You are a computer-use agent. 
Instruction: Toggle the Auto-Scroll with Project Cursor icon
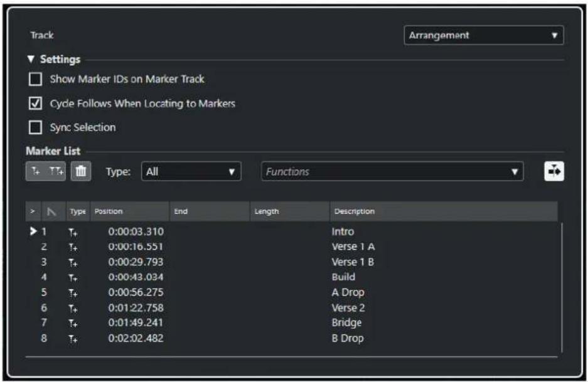[554, 171]
